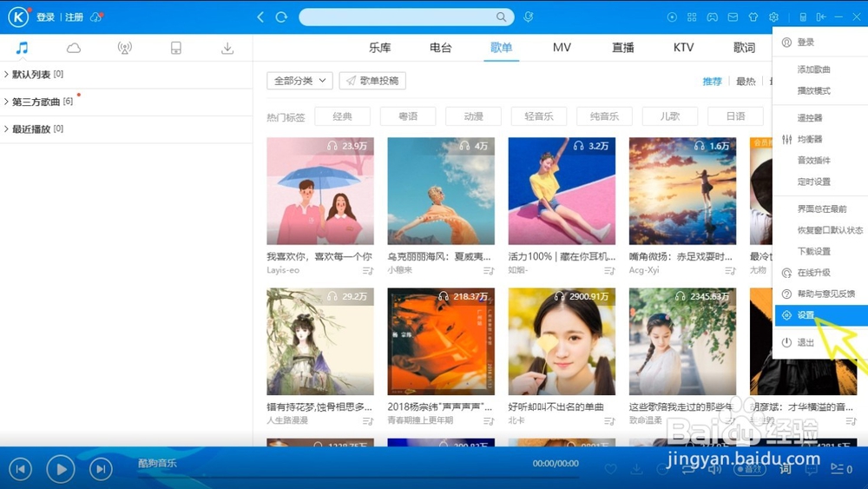Screen dimensions: 868x489
Task: Open the play queue list icon
Action: coord(841,469)
